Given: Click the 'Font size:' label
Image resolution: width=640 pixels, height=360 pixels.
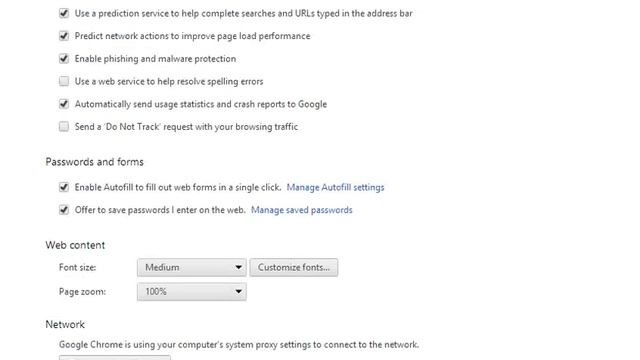Looking at the screenshot, I should pos(78,267).
